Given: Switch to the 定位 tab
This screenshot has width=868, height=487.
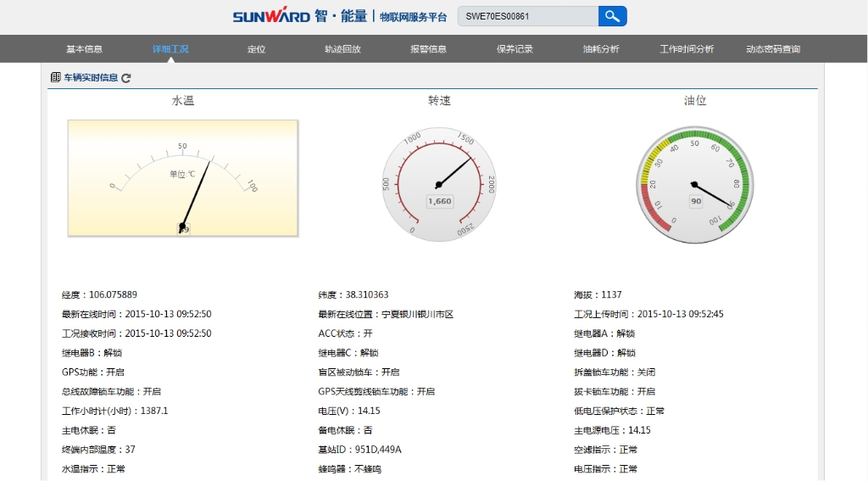Looking at the screenshot, I should point(257,49).
